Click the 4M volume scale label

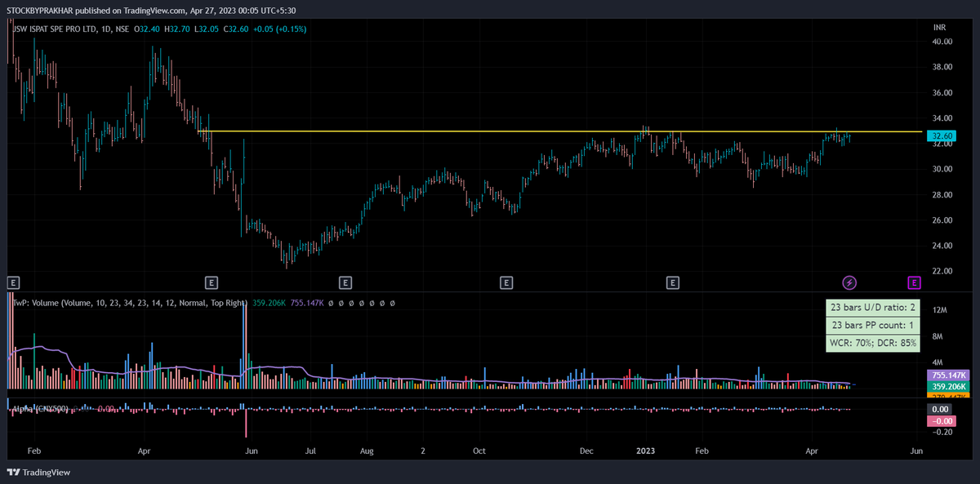[938, 362]
